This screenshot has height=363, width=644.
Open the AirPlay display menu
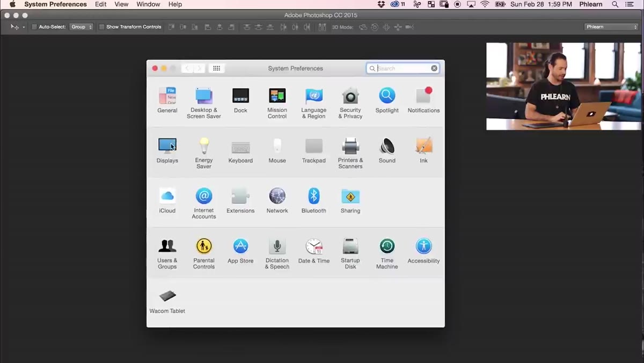(x=471, y=4)
